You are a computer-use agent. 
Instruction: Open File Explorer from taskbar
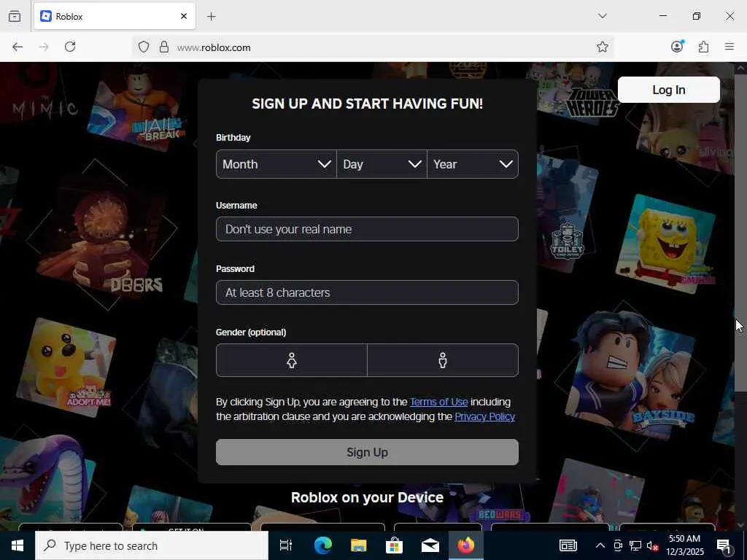359,545
